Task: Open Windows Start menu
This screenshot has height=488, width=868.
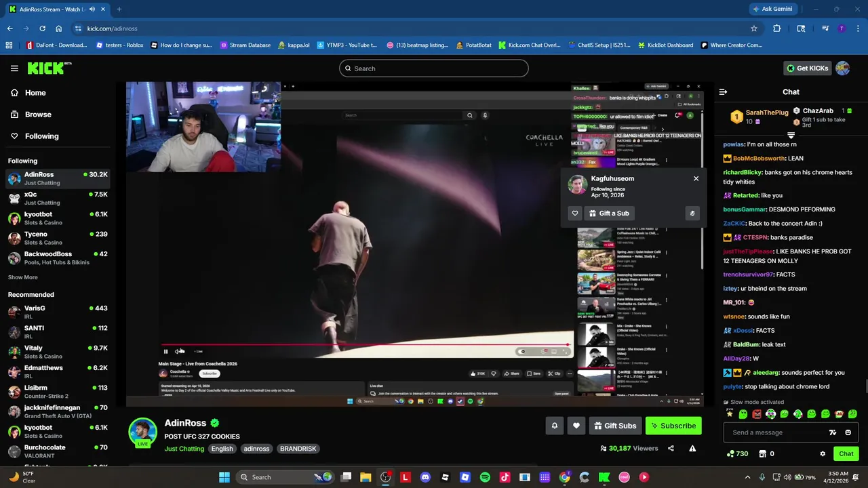Action: [x=224, y=477]
